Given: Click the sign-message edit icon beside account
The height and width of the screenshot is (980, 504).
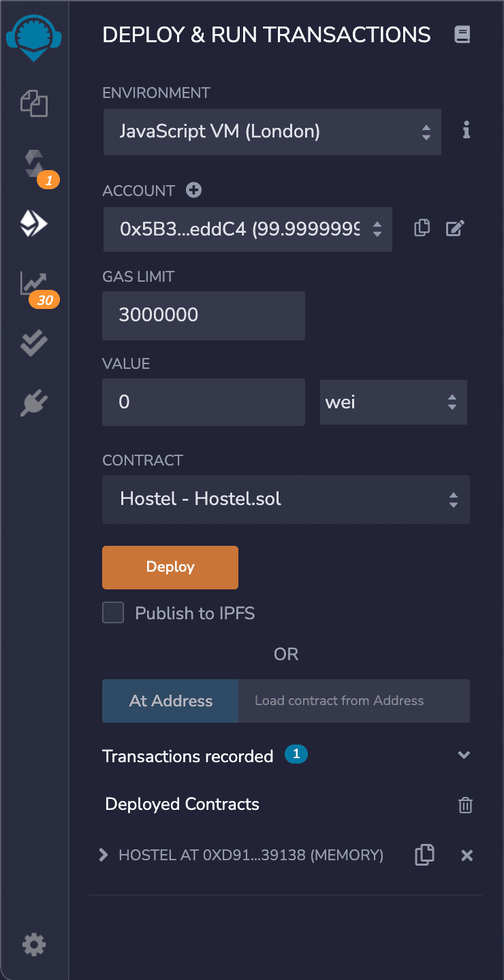Looking at the screenshot, I should 455,229.
